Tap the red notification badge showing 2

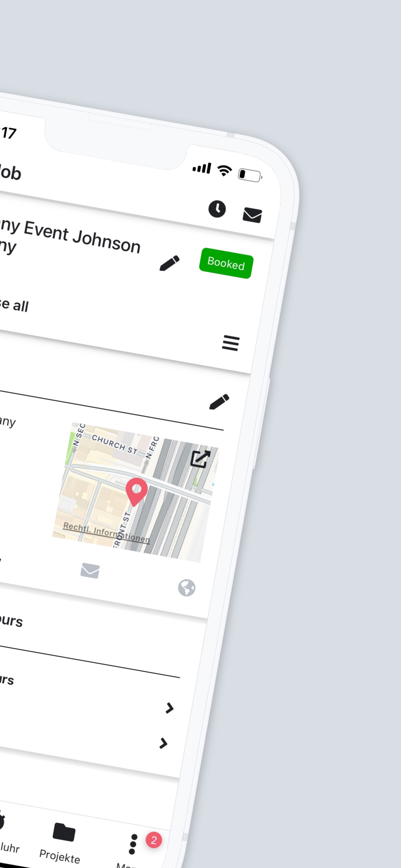click(154, 840)
